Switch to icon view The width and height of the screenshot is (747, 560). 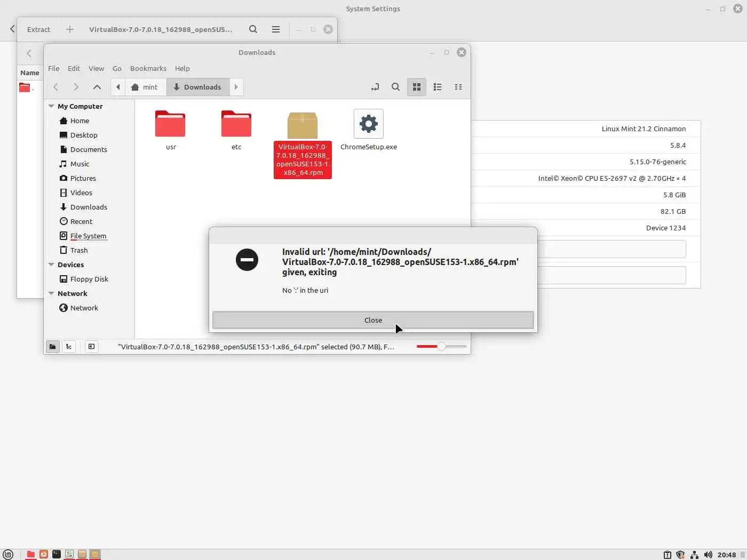tap(417, 87)
